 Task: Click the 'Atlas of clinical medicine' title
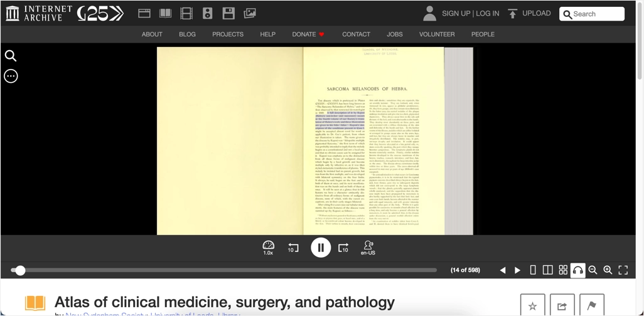tap(224, 302)
